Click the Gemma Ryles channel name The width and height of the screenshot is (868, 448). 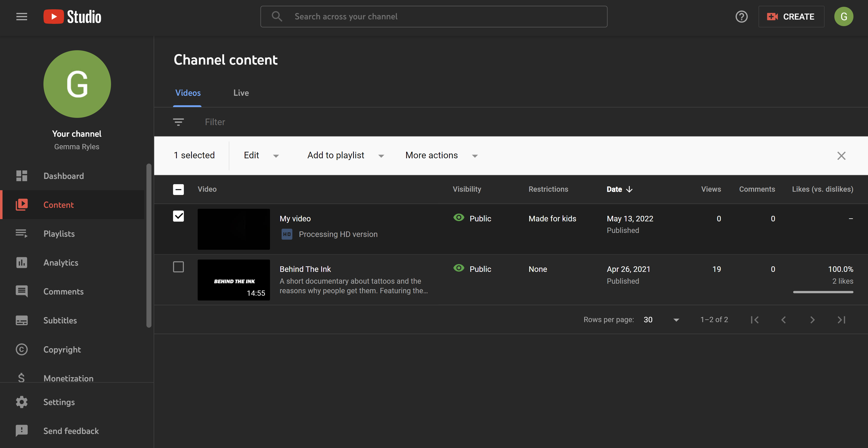77,147
